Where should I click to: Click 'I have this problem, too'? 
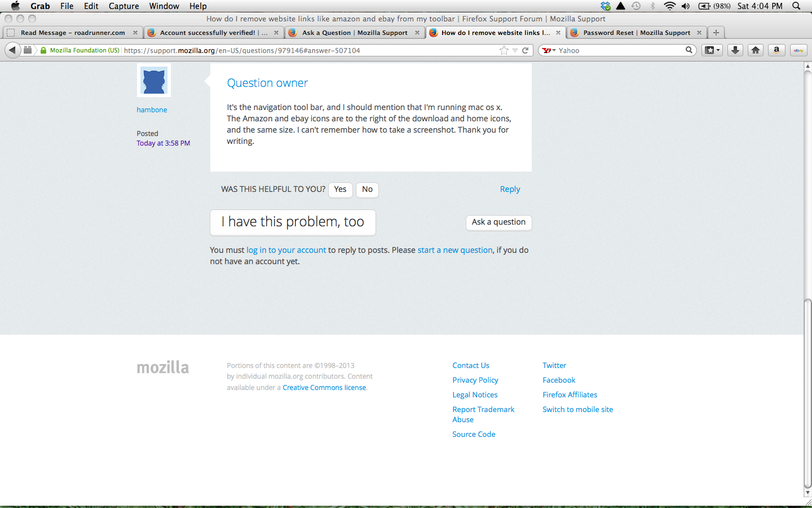click(x=293, y=222)
